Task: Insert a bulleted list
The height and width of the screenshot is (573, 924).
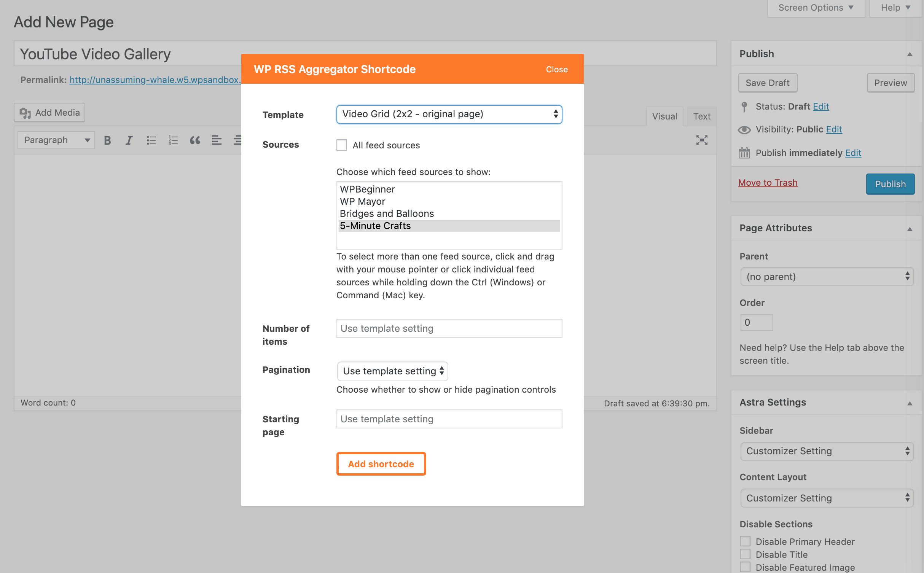Action: [x=151, y=140]
